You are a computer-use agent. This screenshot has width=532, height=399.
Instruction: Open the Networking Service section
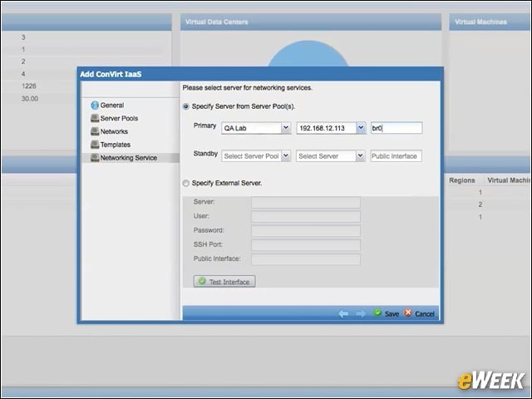coord(129,158)
